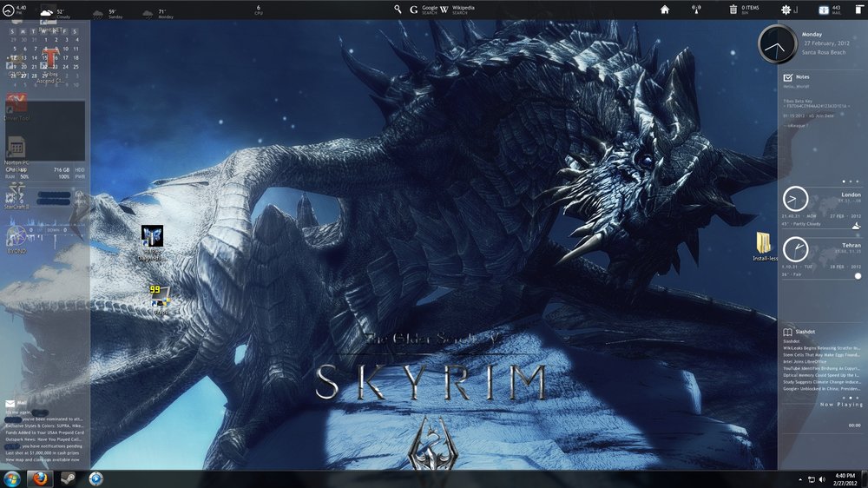
Task: Open the YouTube Identifies Birdsong headline
Action: (x=821, y=368)
